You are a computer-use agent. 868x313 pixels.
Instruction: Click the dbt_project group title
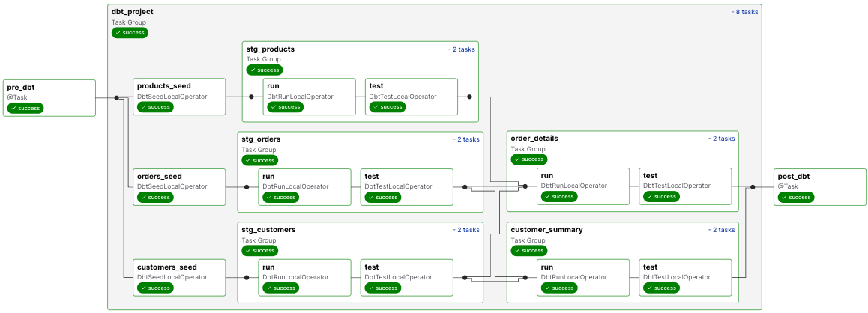(133, 12)
